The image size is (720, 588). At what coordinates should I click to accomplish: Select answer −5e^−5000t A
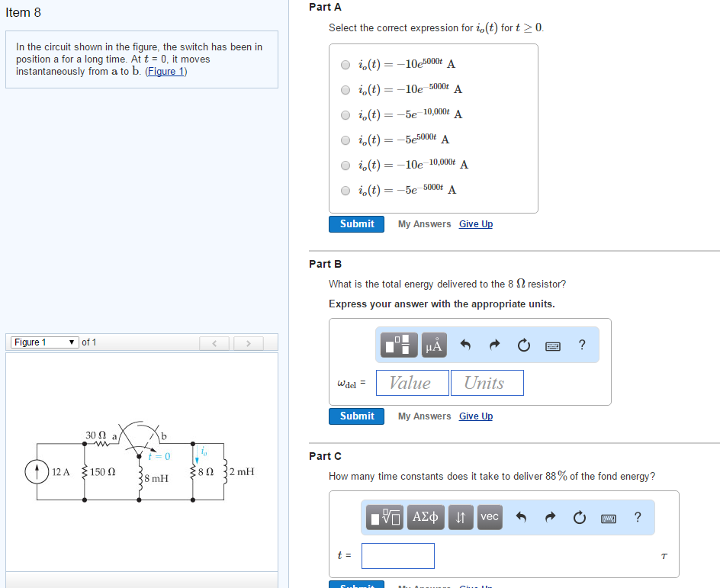click(346, 191)
